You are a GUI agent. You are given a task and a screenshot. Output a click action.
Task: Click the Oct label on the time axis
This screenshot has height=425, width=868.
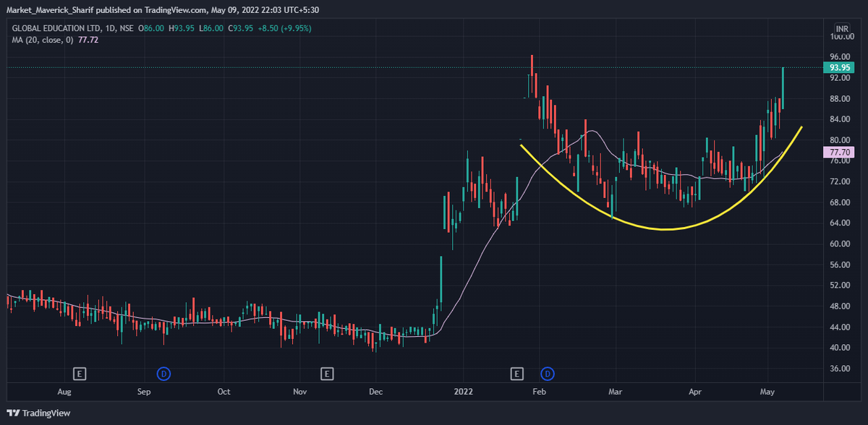(x=224, y=392)
